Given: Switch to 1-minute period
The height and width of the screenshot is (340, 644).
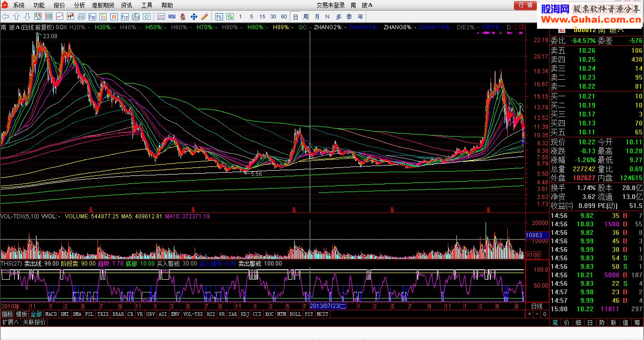Looking at the screenshot, I should coord(240,17).
